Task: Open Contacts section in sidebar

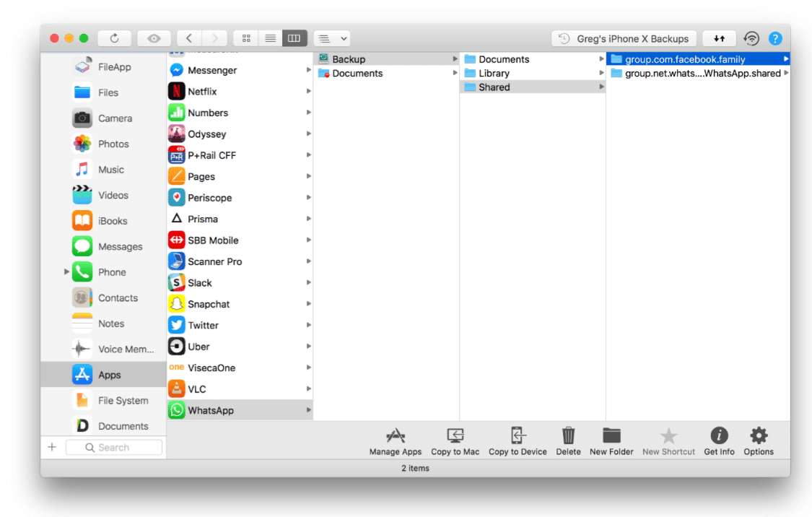Action: (x=103, y=298)
